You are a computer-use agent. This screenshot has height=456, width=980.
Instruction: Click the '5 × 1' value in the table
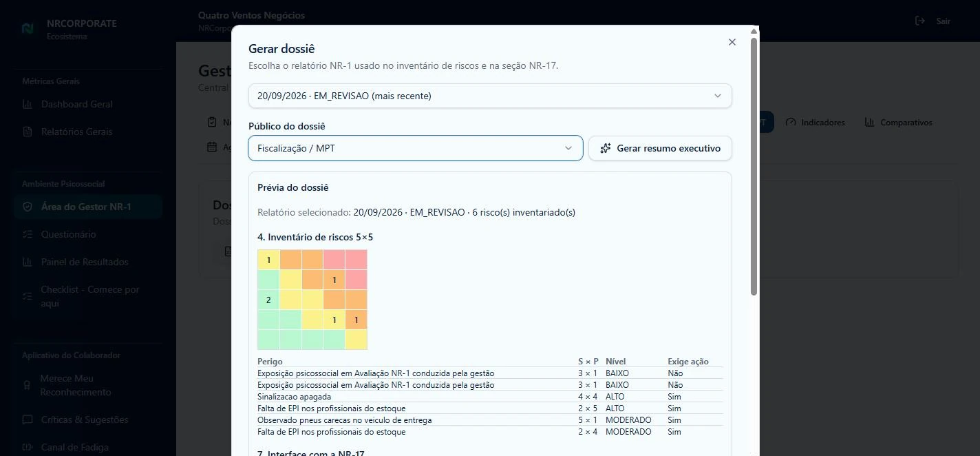pos(588,420)
